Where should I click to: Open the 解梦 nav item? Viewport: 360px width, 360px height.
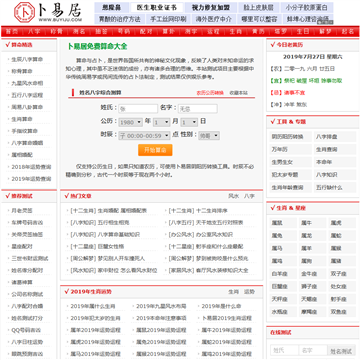325,32
